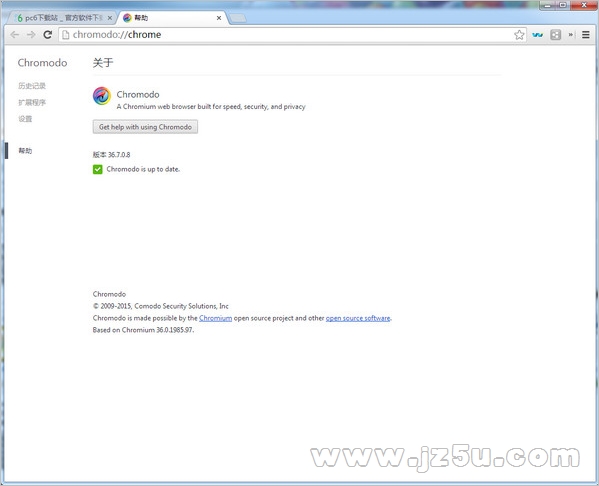The height and width of the screenshot is (486, 599).
Task: Close the 帮助 tab
Action: point(219,18)
